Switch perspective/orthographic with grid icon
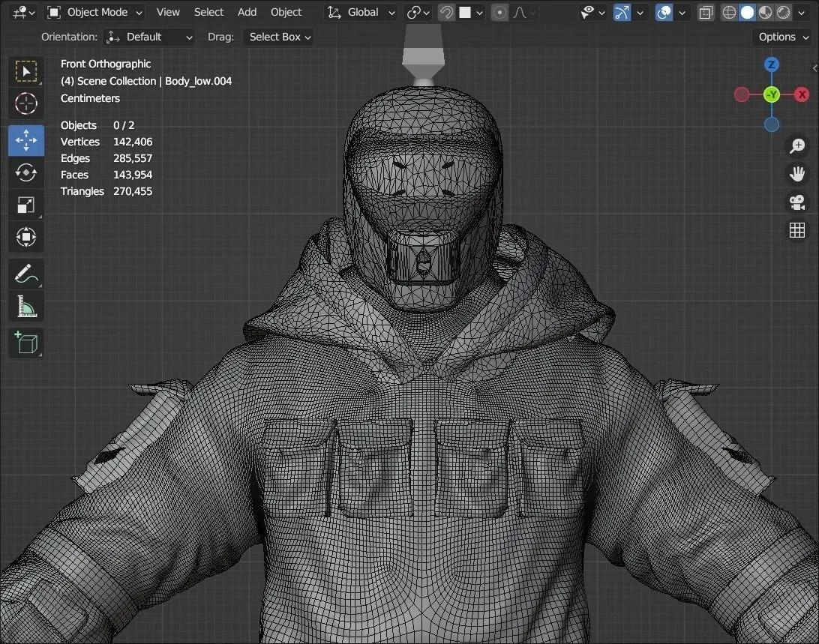This screenshot has height=644, width=819. pos(797,230)
